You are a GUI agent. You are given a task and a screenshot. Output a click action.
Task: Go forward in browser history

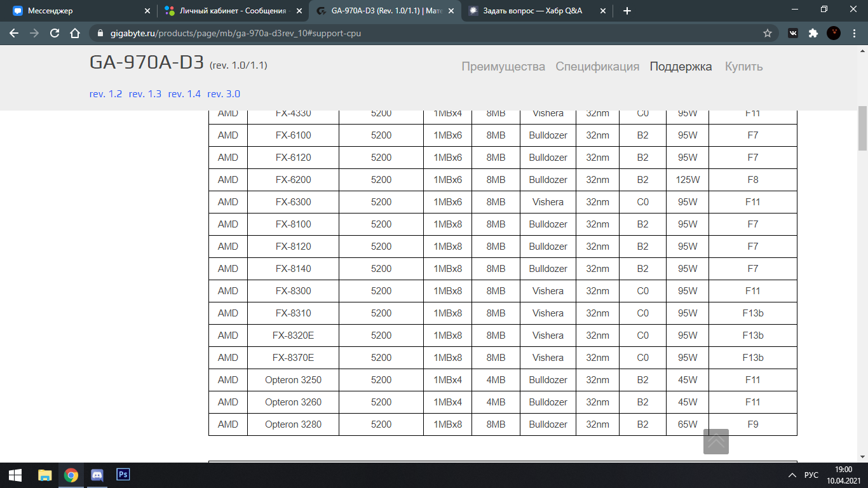pos(34,33)
